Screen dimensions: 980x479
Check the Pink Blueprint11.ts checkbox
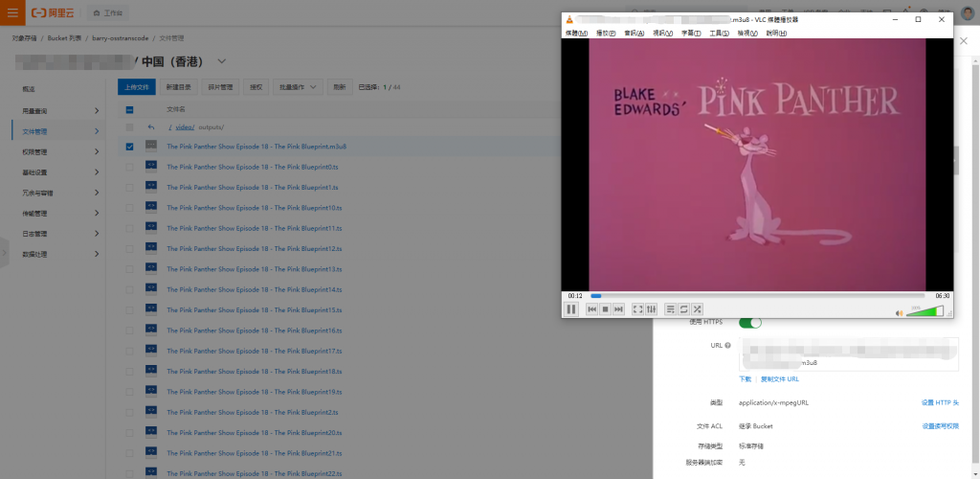(x=129, y=228)
